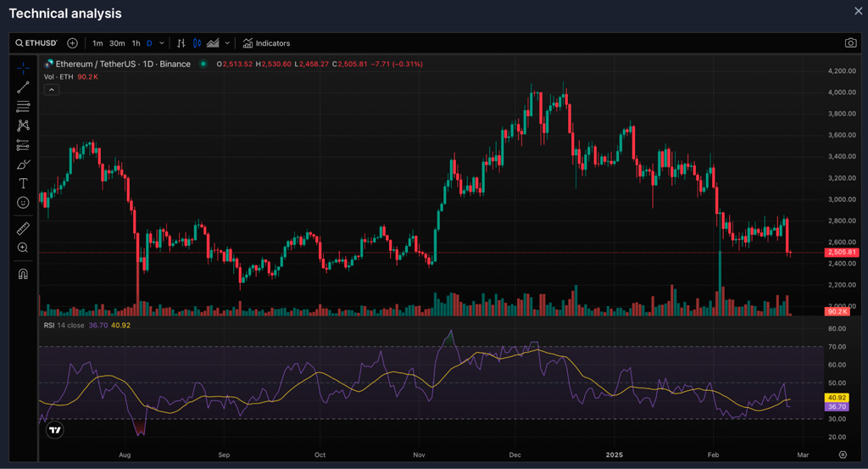The width and height of the screenshot is (868, 469).
Task: Select the brush drawing tool
Action: pos(23,165)
